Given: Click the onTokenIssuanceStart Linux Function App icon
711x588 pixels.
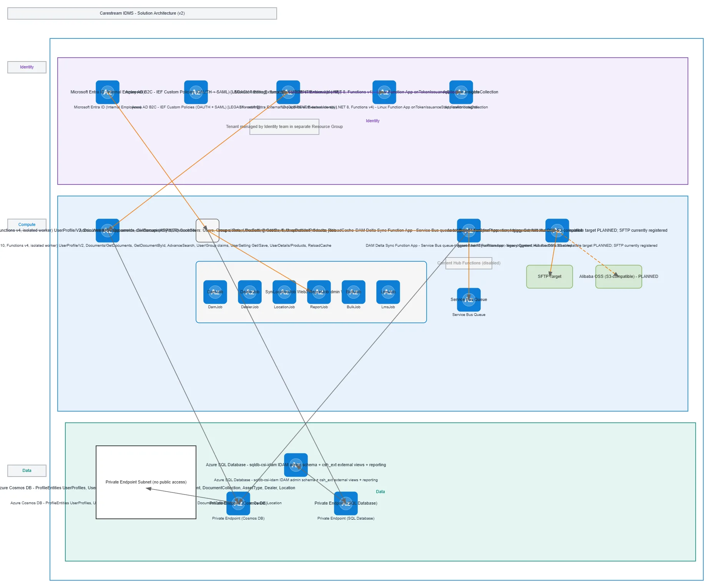Looking at the screenshot, I should click(384, 92).
